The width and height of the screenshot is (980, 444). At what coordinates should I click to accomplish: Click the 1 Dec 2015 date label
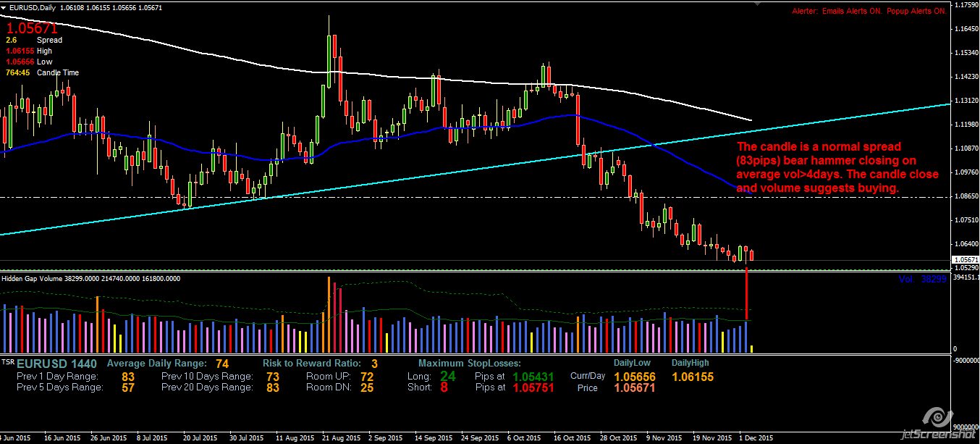756,438
